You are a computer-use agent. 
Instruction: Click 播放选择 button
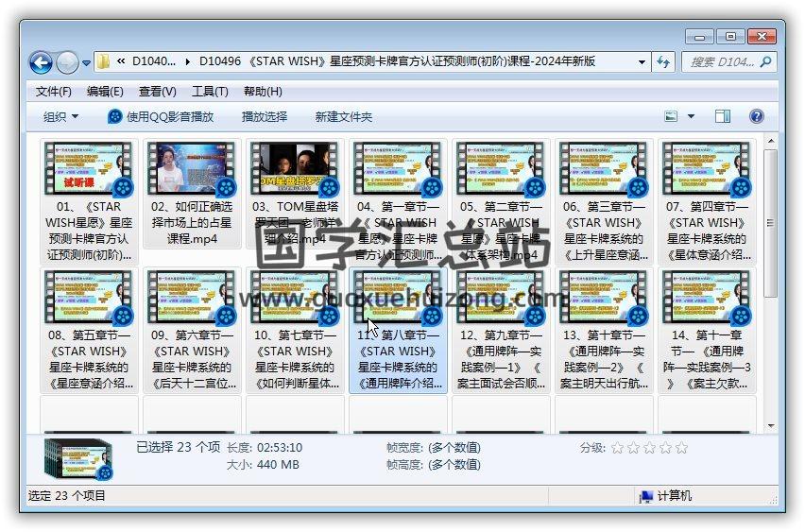point(265,116)
